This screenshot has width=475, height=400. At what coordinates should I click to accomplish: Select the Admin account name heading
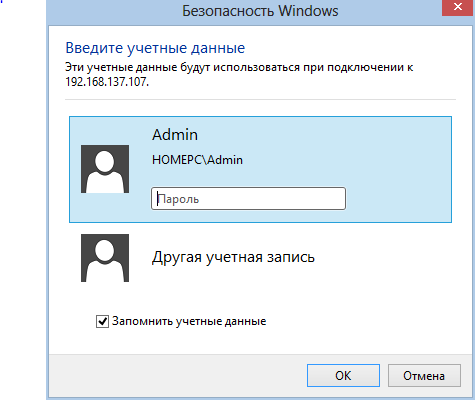point(175,135)
